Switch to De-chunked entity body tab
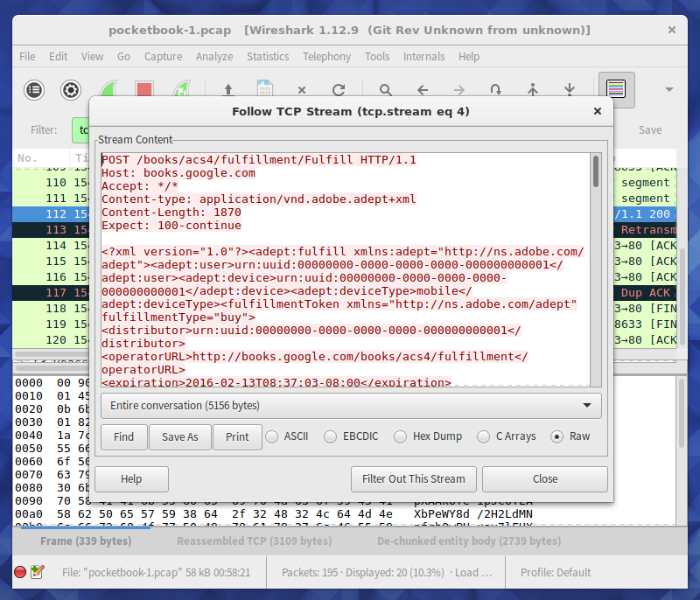This screenshot has width=700, height=600. 469,541
